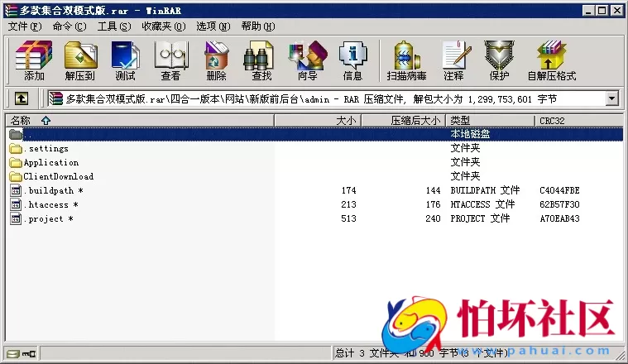The height and width of the screenshot is (364, 628).
Task: Close the WinRAR window
Action: click(x=617, y=11)
